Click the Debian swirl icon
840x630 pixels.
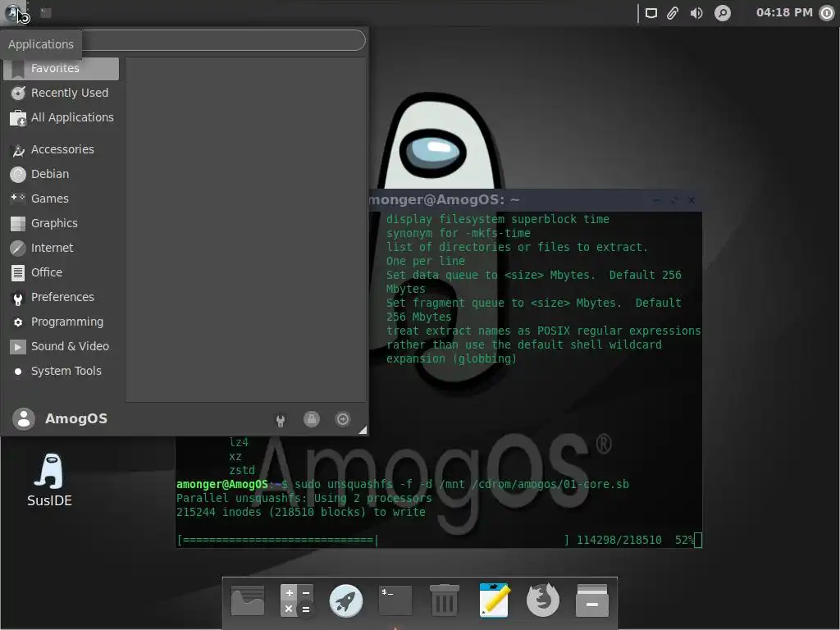click(18, 175)
